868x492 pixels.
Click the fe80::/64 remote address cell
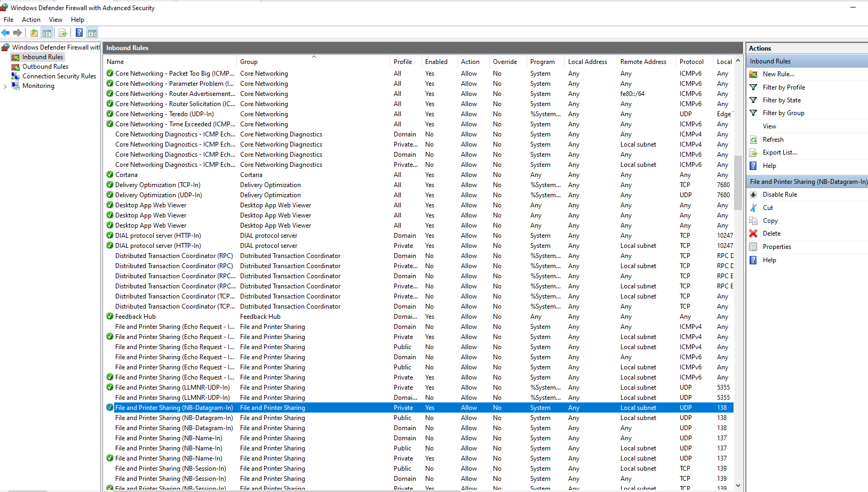tap(632, 94)
